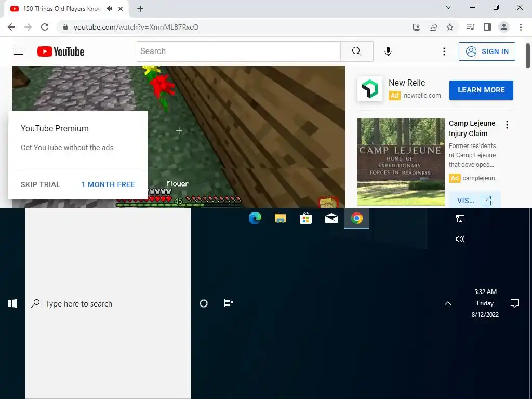Open the YouTube hamburger guide menu
Screen dimensions: 532x399
[19, 51]
